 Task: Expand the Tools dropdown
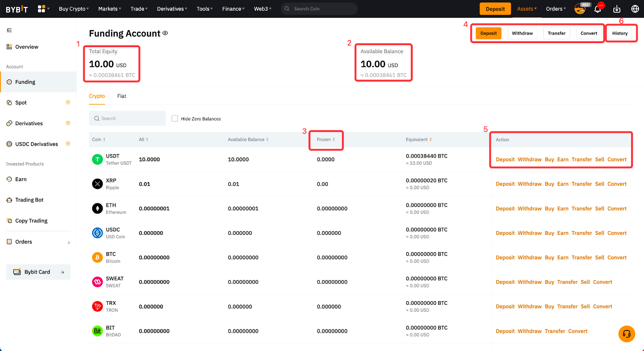tap(204, 9)
